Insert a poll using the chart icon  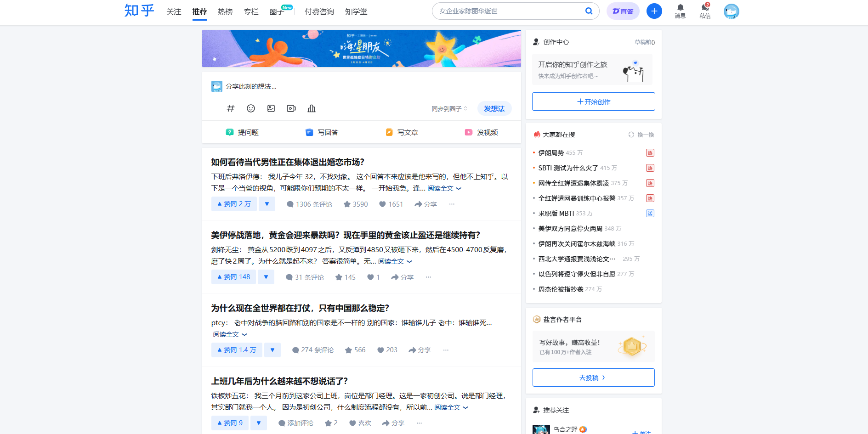click(311, 108)
